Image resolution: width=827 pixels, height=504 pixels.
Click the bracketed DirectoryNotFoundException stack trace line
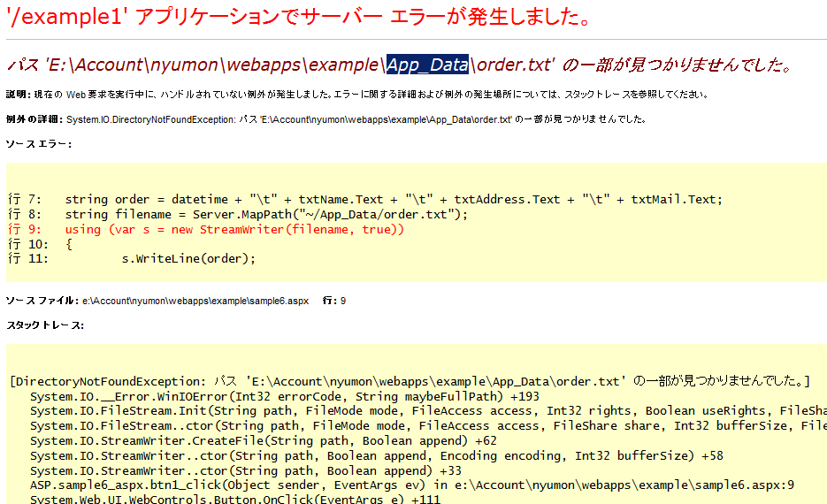pos(410,381)
